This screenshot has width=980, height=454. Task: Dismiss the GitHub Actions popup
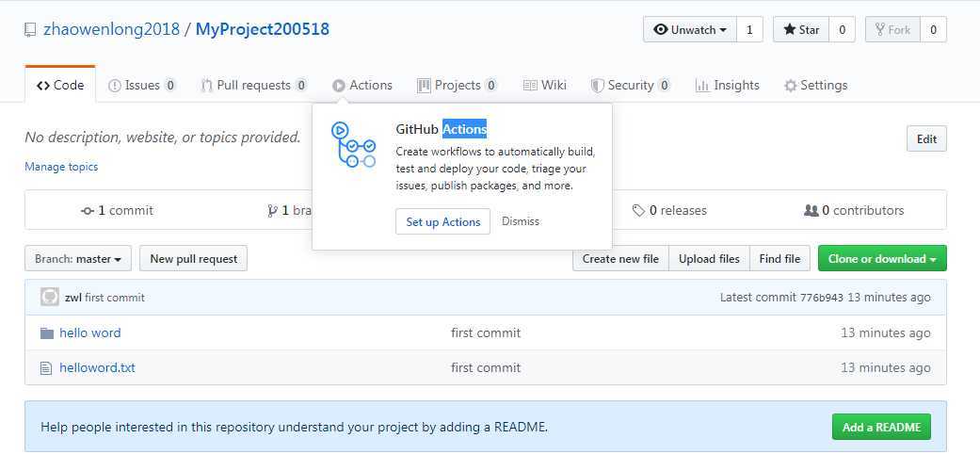tap(521, 221)
